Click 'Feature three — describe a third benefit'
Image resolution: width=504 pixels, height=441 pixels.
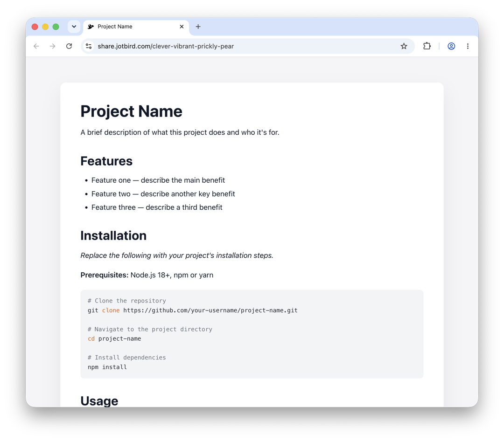157,207
